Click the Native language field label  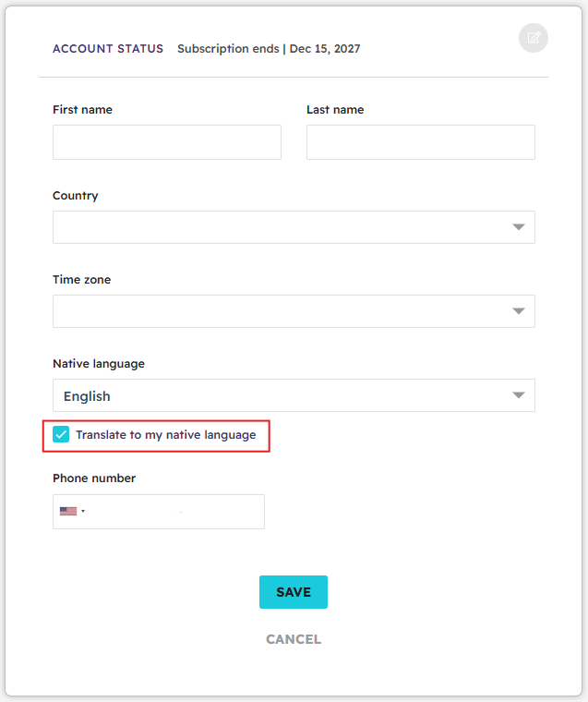tap(99, 364)
